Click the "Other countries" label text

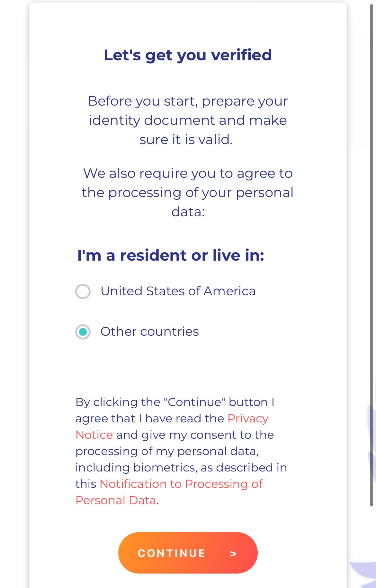click(149, 332)
